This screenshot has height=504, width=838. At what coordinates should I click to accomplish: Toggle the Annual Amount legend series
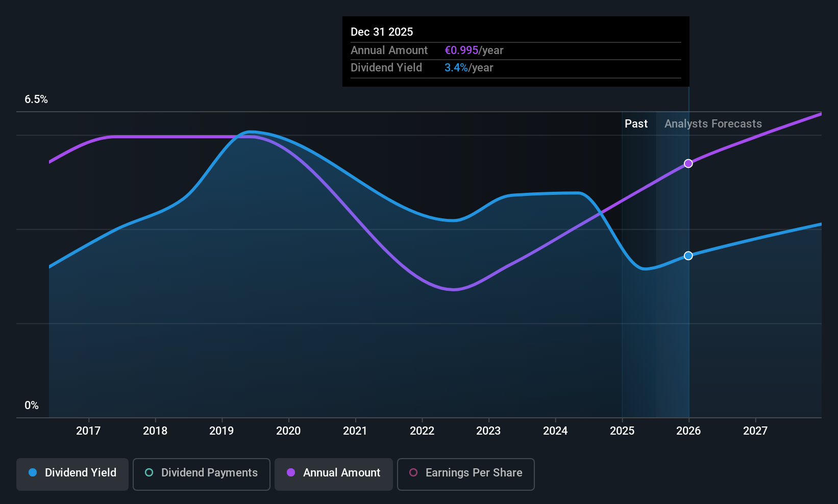pyautogui.click(x=334, y=474)
